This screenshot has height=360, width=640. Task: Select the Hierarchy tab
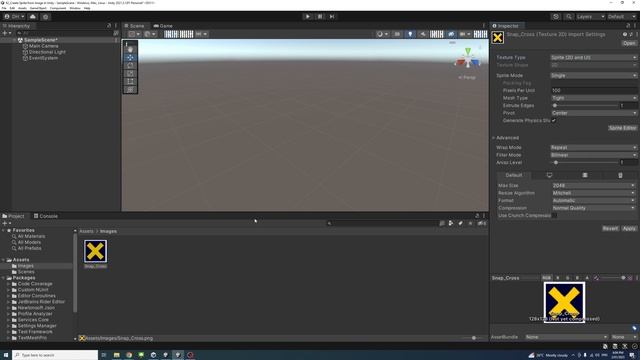[x=16, y=26]
